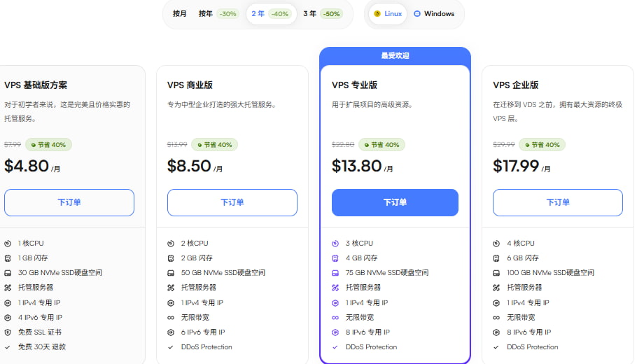This screenshot has height=364, width=637.
Task: Click the disk icon beside 50 GB NVMe SSD
Action: [x=171, y=273]
